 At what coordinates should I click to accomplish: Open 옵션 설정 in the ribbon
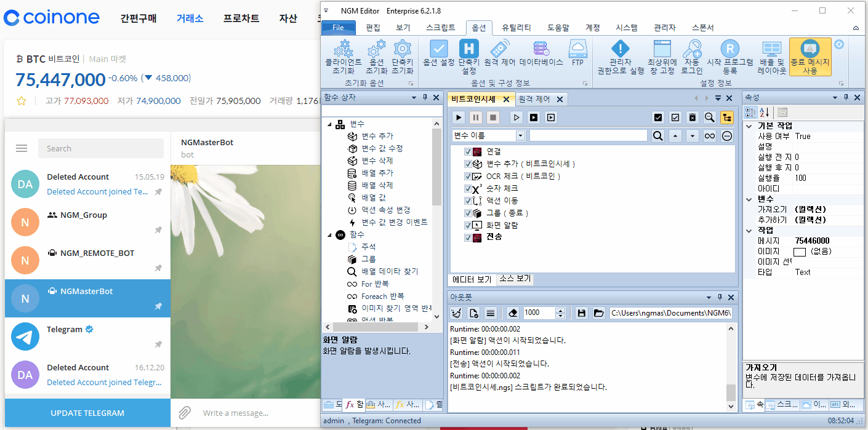pyautogui.click(x=438, y=54)
